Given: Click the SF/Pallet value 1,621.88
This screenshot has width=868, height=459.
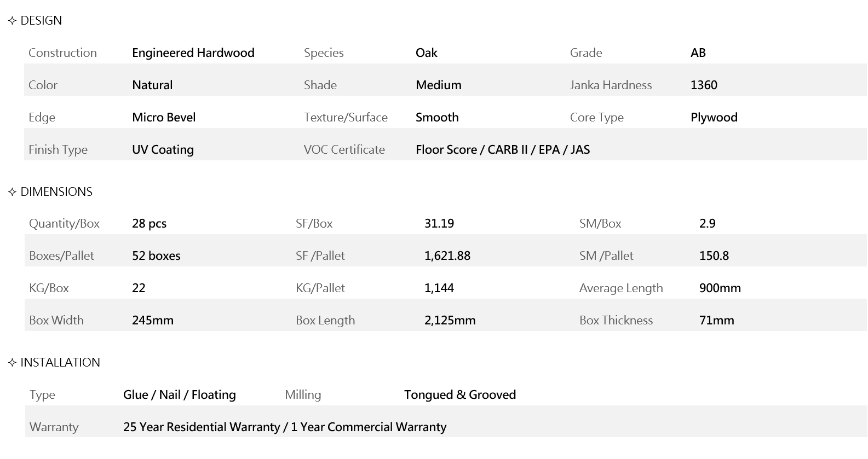Looking at the screenshot, I should tap(447, 256).
